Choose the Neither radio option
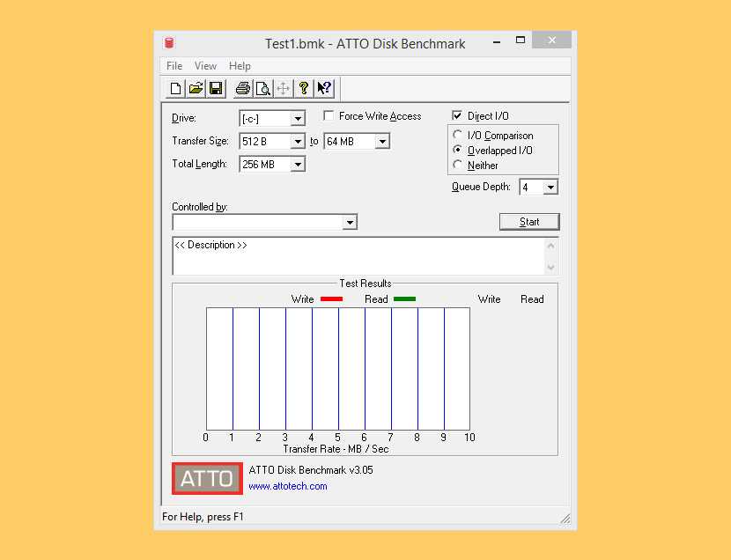Viewport: 731px width, 560px height. click(x=457, y=165)
